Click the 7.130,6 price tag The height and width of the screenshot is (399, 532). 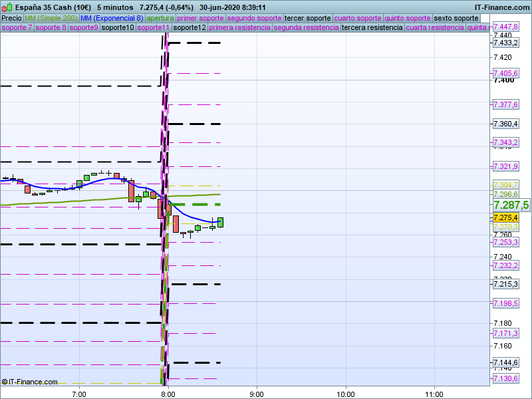(x=505, y=378)
